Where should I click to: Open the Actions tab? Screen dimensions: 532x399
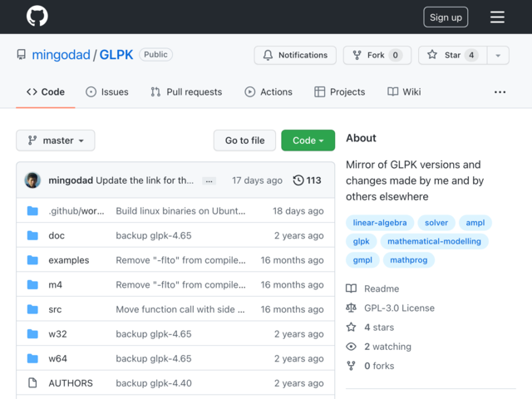pyautogui.click(x=268, y=92)
